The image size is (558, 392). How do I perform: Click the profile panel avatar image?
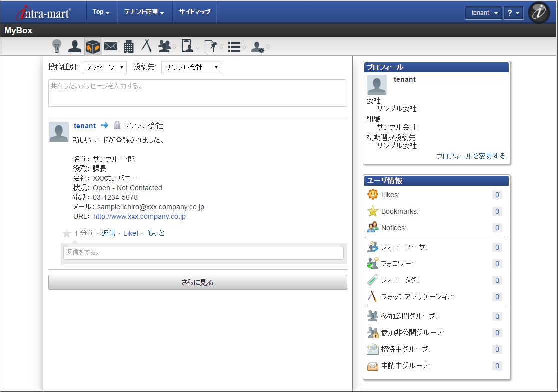pos(377,84)
